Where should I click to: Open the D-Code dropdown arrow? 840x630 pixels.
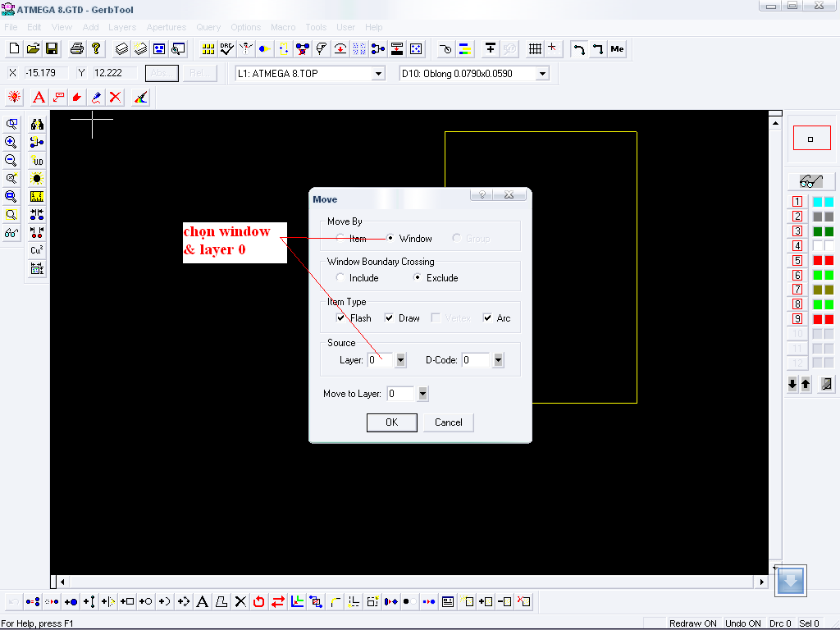[x=498, y=360]
